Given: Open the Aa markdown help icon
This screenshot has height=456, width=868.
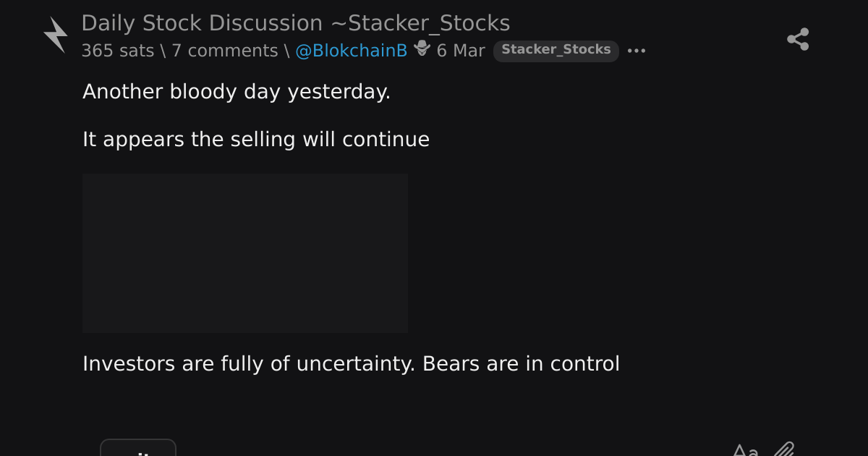Looking at the screenshot, I should pos(745,450).
